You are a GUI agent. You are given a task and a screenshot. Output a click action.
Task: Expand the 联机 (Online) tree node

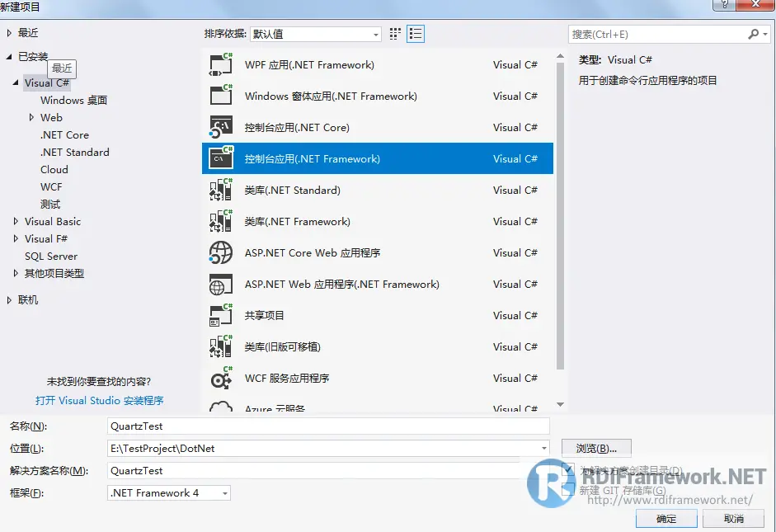point(9,300)
